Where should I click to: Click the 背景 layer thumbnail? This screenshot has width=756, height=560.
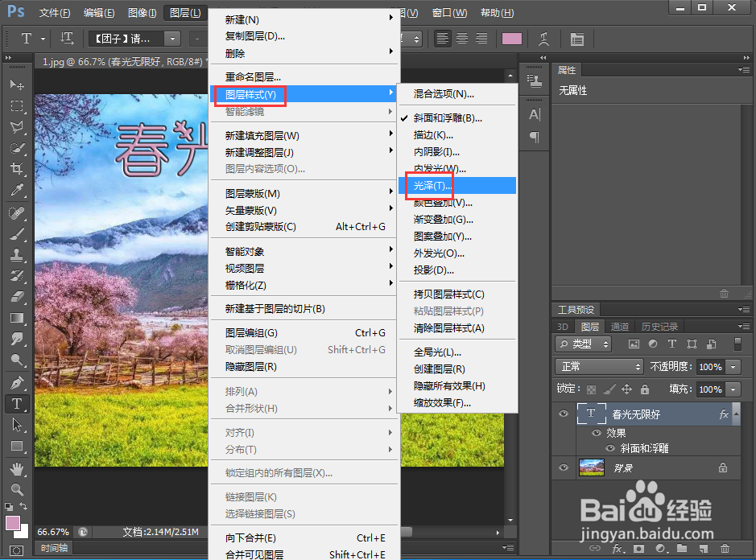pos(592,467)
